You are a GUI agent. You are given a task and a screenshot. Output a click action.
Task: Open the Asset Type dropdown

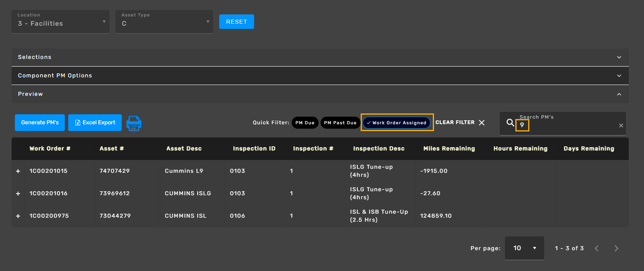click(164, 22)
